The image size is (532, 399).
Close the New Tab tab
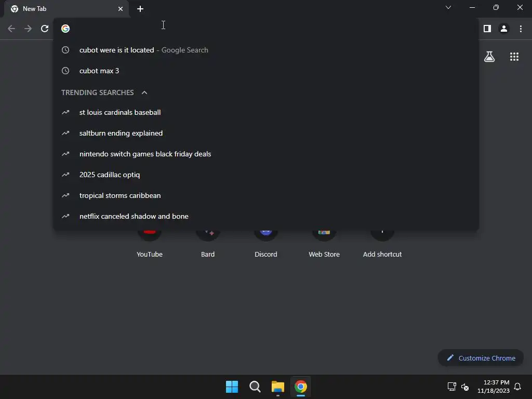121,9
